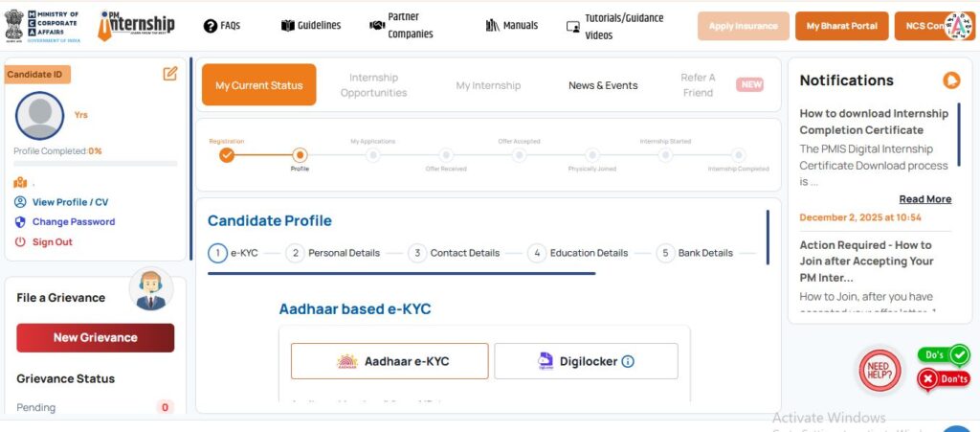Open the My Bharat Portal button
The width and height of the screenshot is (980, 432).
tap(841, 26)
